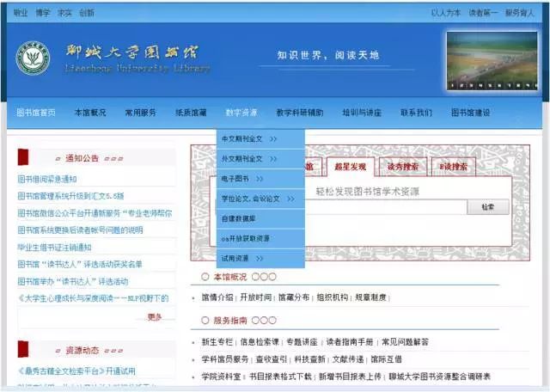Open the 常见问题解答 link
The height and width of the screenshot is (392, 550).
(x=405, y=342)
